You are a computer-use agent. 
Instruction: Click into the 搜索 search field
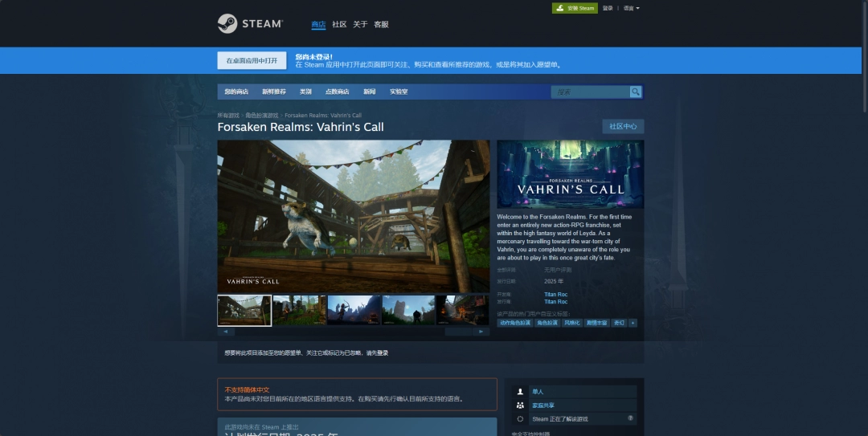pos(589,92)
